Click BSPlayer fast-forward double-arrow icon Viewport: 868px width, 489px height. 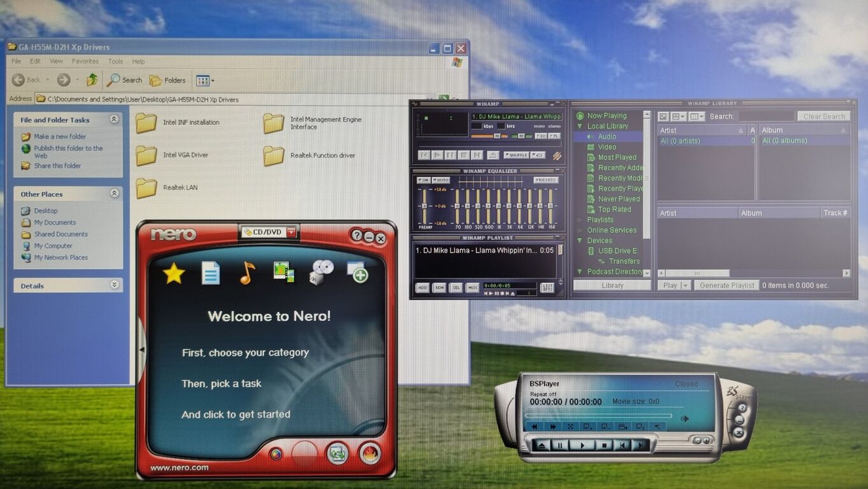[553, 427]
